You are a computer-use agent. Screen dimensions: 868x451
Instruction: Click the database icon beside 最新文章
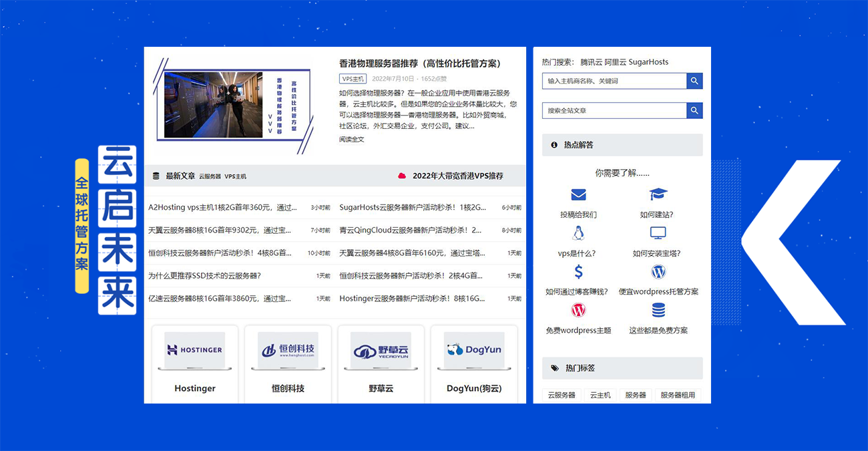tap(156, 176)
